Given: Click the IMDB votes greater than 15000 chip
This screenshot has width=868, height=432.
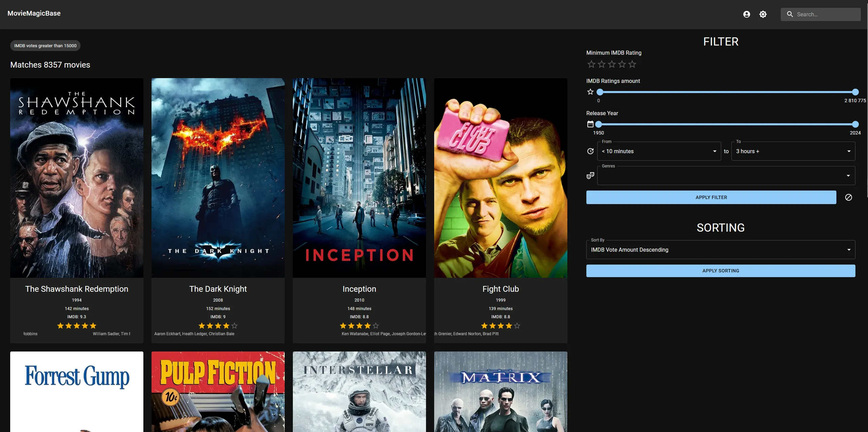Looking at the screenshot, I should tap(45, 45).
